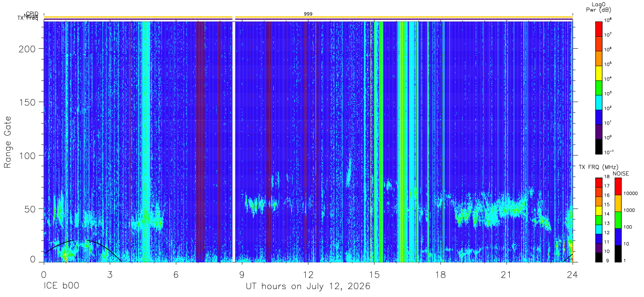
Task: Click the '10000' label on NOISE colorbar
Action: [x=630, y=194]
